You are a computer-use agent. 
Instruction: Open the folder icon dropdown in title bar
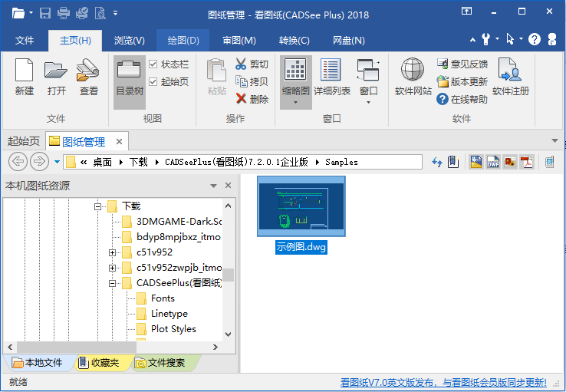tap(31, 13)
